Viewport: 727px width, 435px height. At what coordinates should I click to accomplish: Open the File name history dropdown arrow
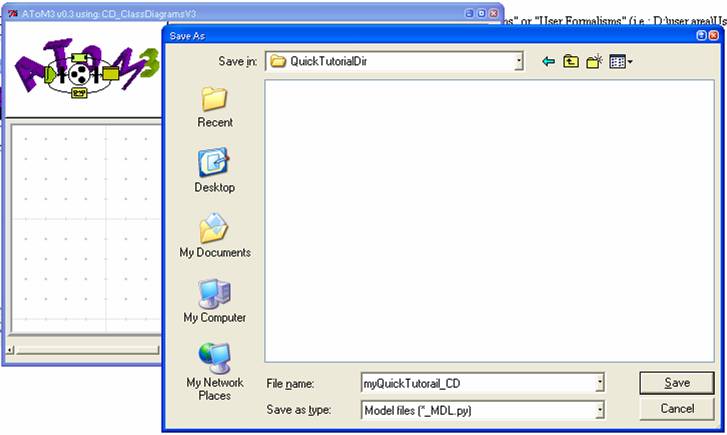click(x=599, y=383)
